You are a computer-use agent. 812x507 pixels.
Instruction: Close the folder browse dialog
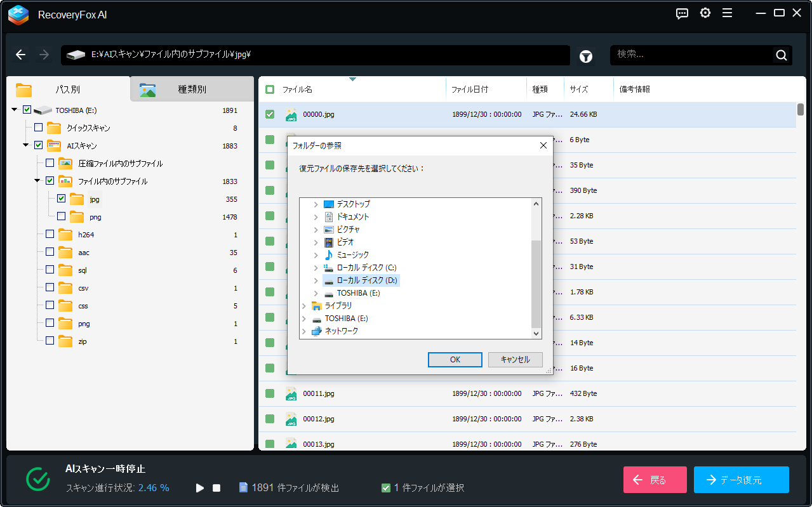point(543,145)
